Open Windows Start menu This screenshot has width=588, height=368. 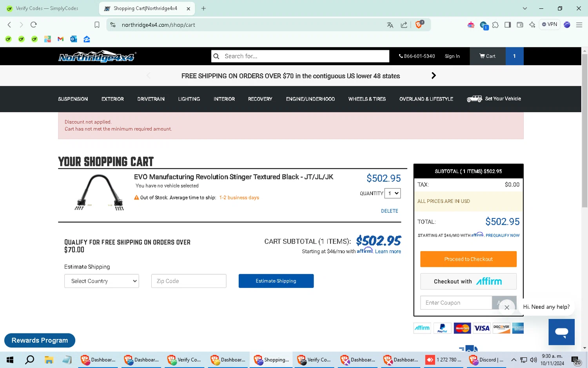(x=10, y=360)
